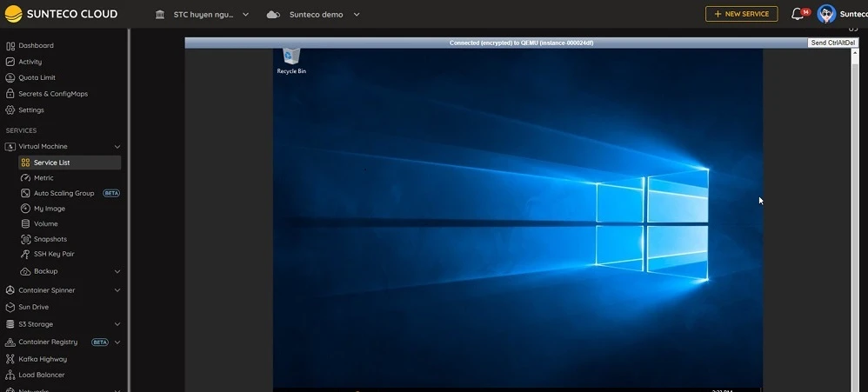Viewport: 868px width, 392px height.
Task: Open the user avatar profile menu
Action: pos(826,14)
